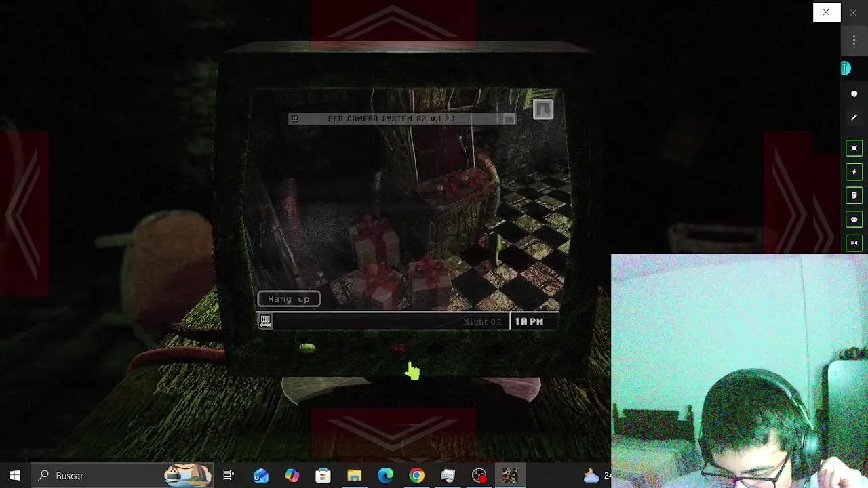The image size is (868, 488).
Task: Open Microsoft Store from the taskbar
Action: 323,476
